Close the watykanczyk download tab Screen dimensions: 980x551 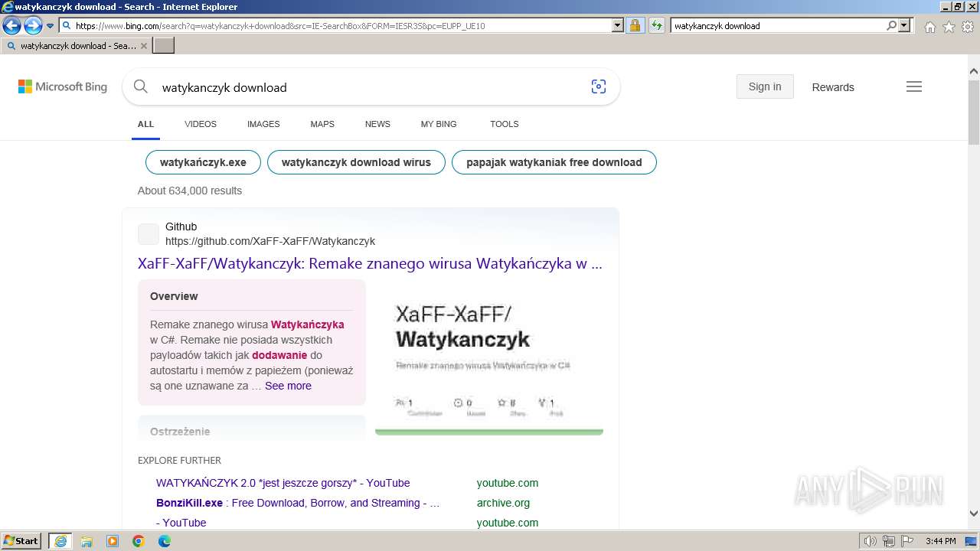click(x=144, y=46)
